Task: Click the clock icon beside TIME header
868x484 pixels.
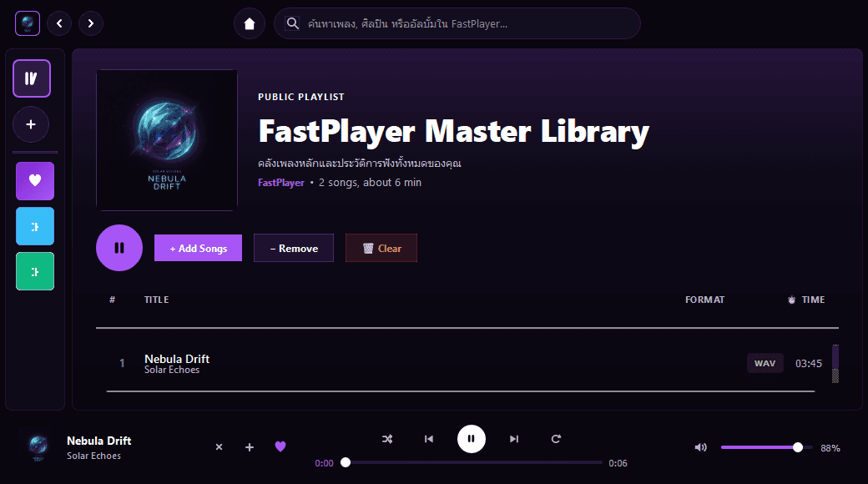Action: pos(791,300)
